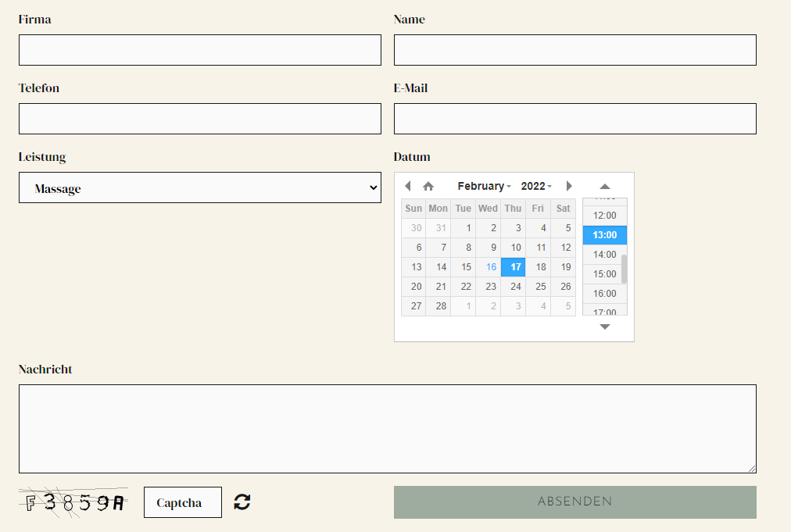Pick February 10 in calendar

[x=514, y=248]
